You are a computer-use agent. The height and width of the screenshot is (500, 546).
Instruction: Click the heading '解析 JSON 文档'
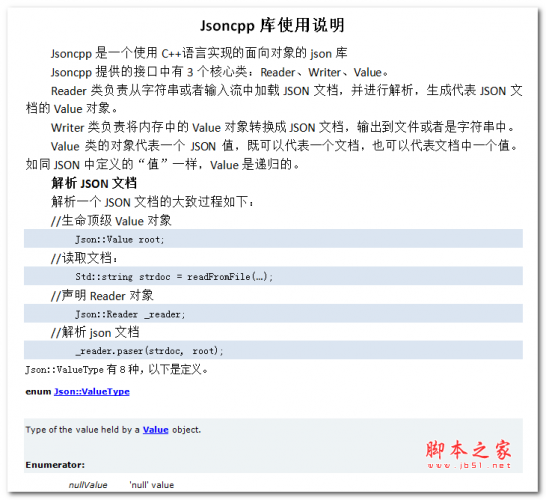(94, 183)
